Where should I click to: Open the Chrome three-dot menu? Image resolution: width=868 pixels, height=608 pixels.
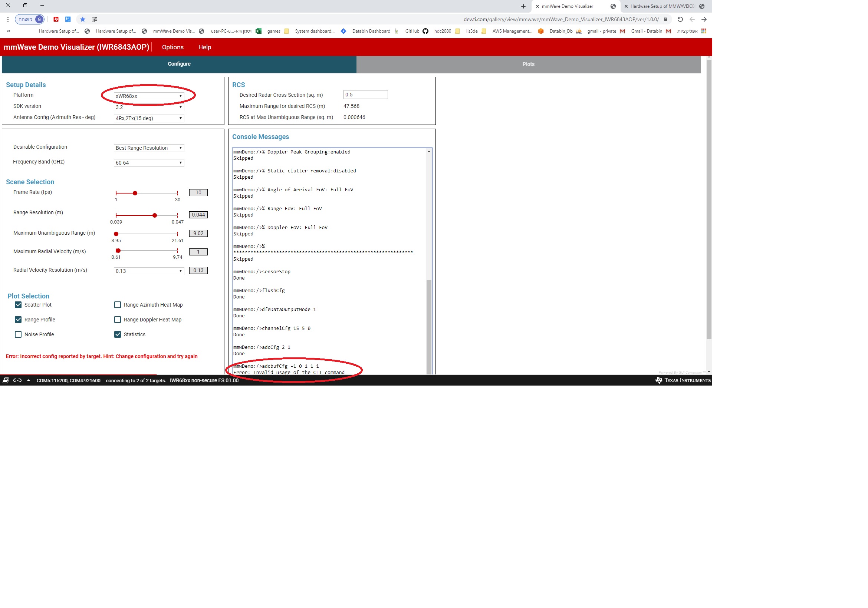pyautogui.click(x=7, y=19)
